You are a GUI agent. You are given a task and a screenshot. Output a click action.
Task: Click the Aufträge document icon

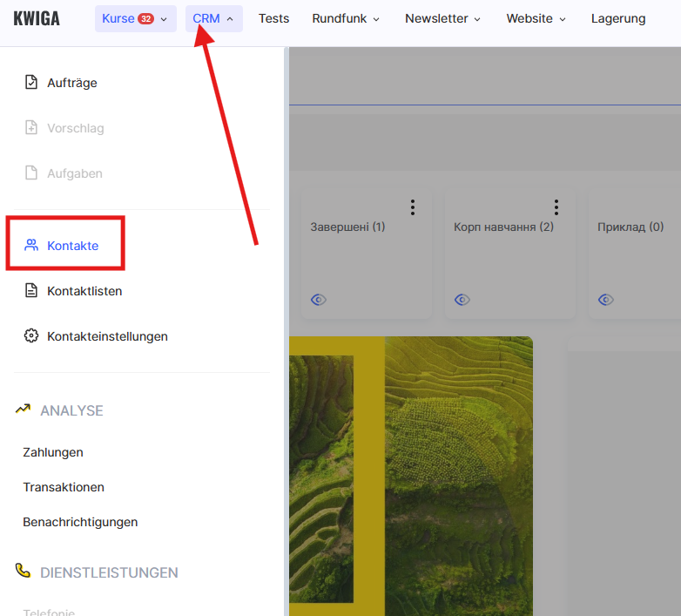pyautogui.click(x=31, y=83)
